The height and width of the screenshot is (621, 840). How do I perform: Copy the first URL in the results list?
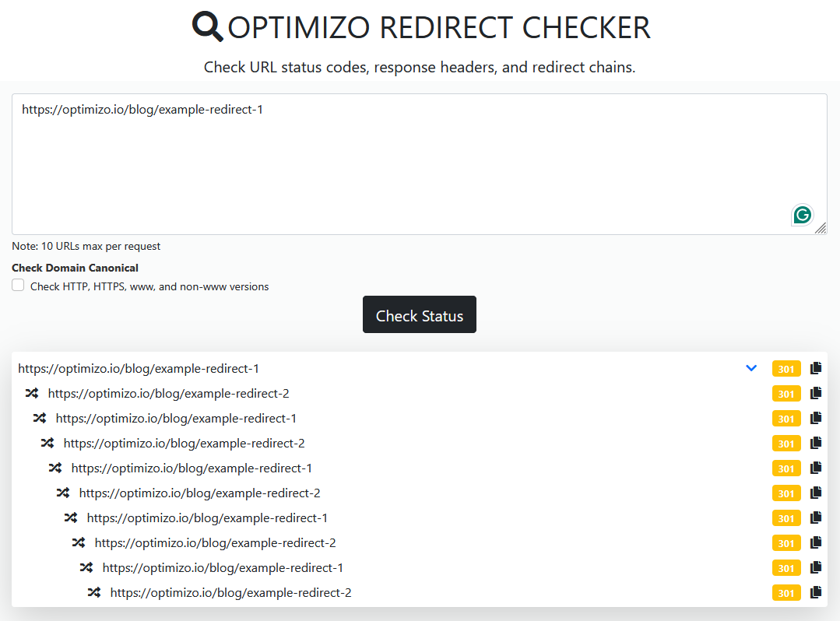coord(815,367)
